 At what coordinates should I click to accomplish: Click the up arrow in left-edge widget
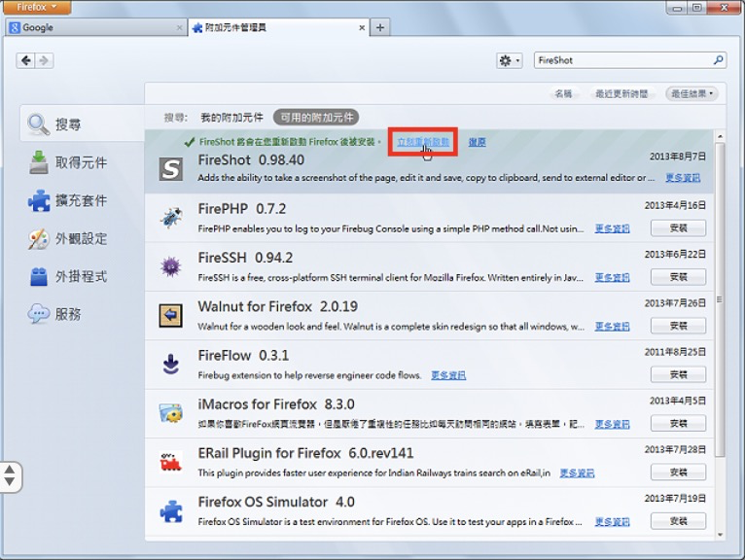pos(10,470)
